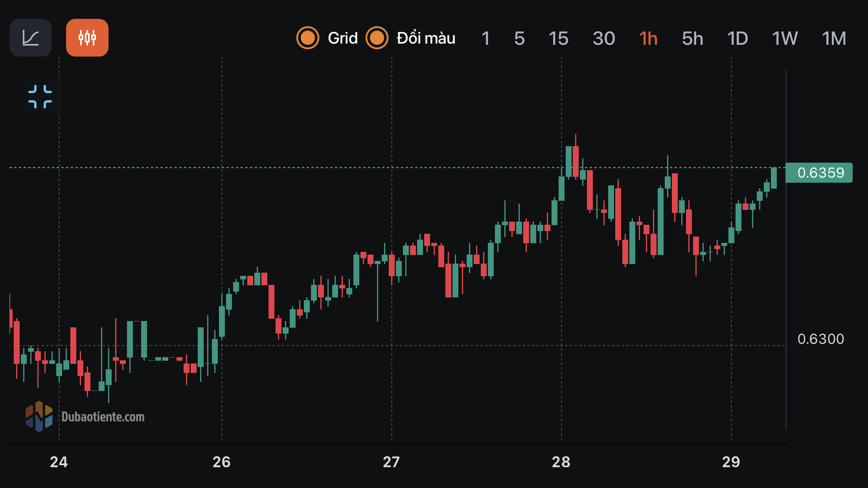Click the 0.6359 current price label

coord(819,172)
